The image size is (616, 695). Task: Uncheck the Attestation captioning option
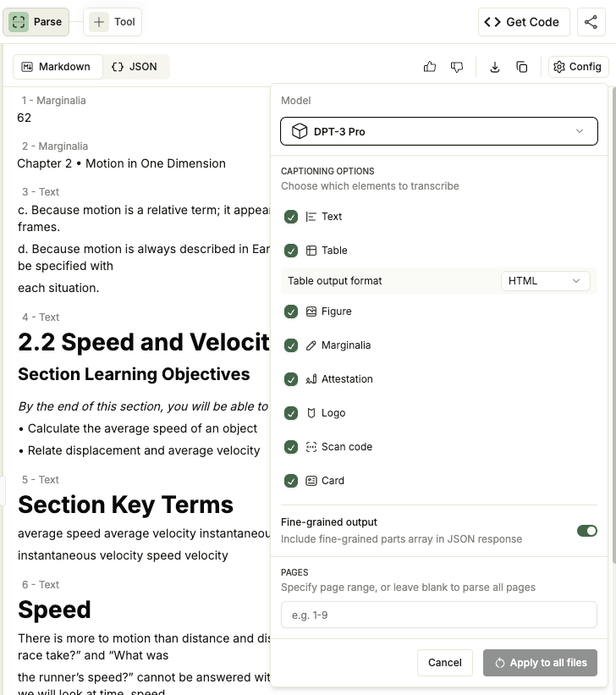291,379
